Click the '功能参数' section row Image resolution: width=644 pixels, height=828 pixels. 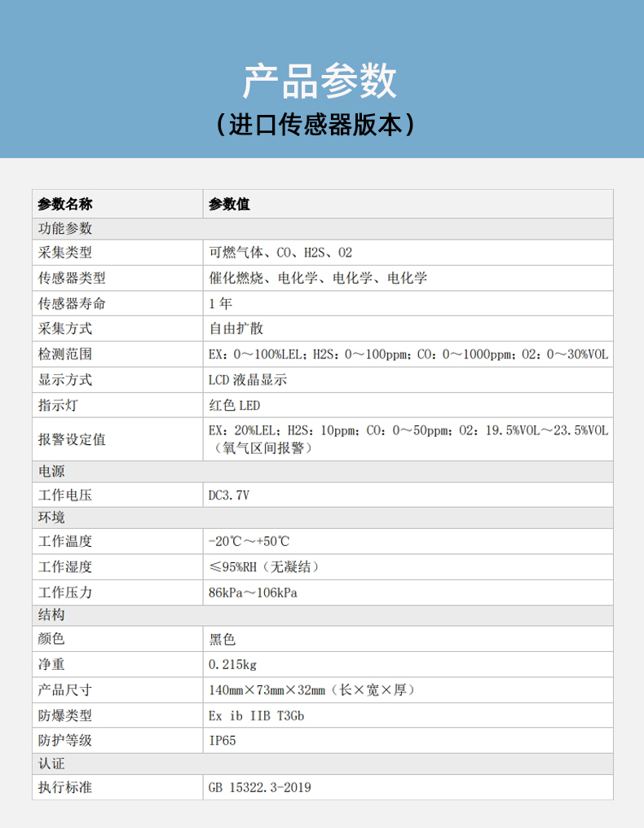click(x=323, y=228)
